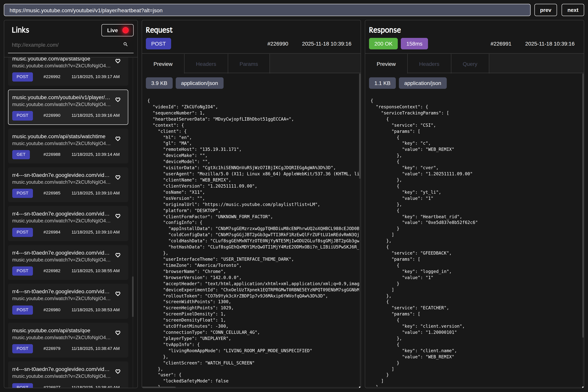Favorite the qoe request #226979
Image resolution: width=588 pixels, height=392 pixels.
point(118,333)
